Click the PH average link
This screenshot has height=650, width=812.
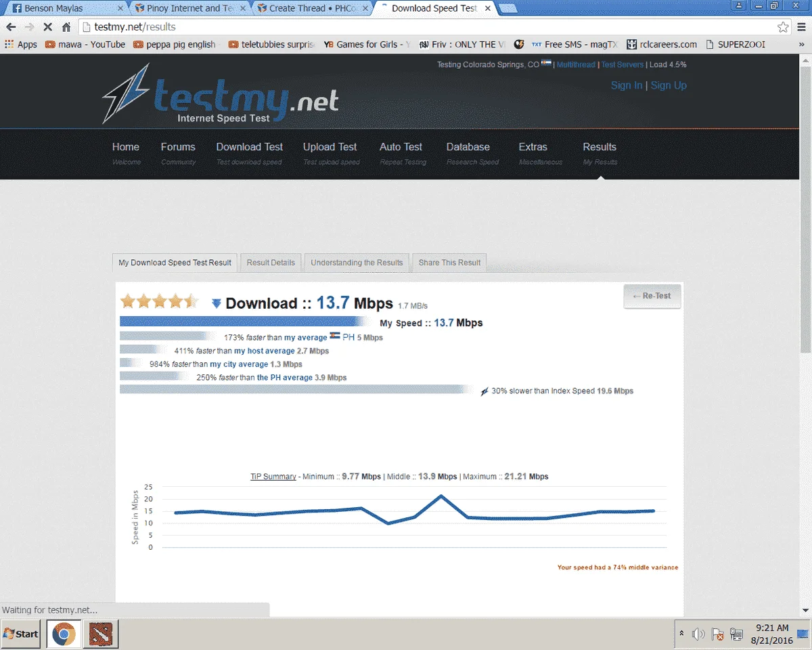pos(284,377)
